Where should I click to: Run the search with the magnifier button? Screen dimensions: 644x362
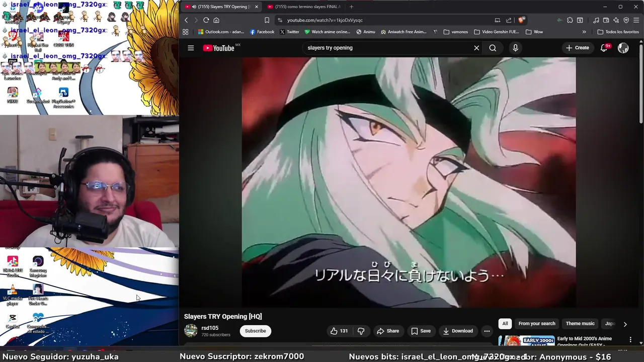click(493, 48)
